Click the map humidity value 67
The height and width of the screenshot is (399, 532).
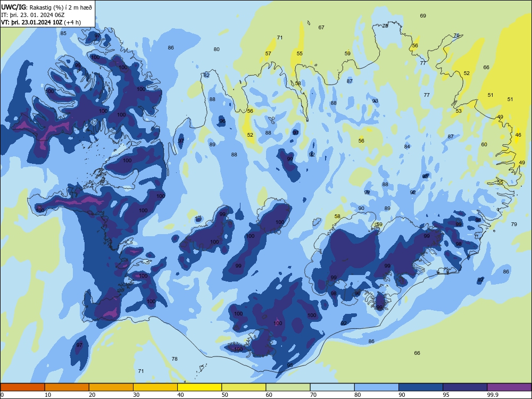[x=321, y=28]
